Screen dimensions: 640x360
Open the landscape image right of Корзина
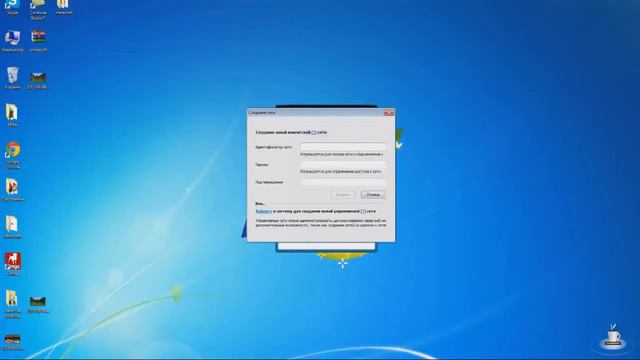(x=38, y=80)
